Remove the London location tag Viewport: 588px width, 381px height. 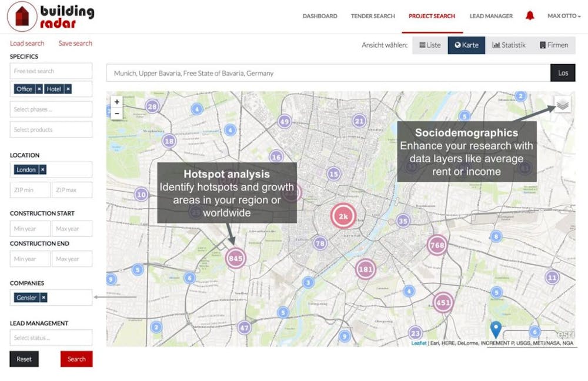click(43, 169)
